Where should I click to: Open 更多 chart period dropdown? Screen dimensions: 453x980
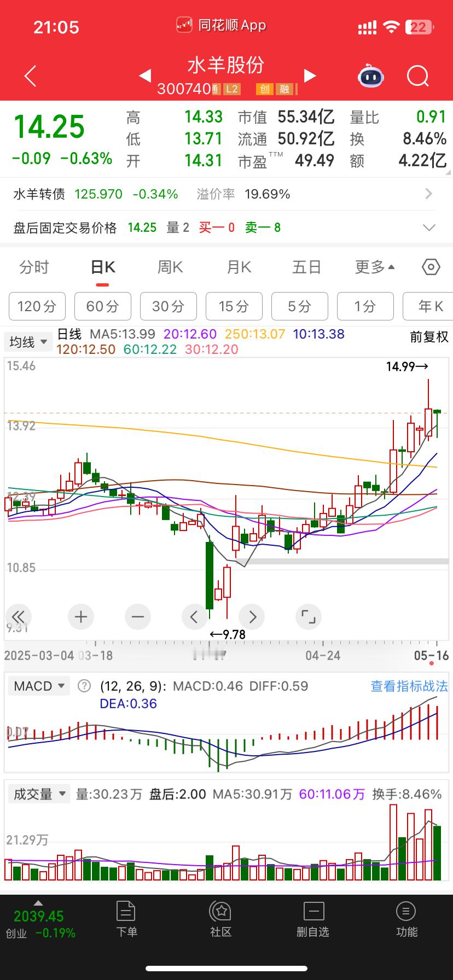(x=375, y=267)
